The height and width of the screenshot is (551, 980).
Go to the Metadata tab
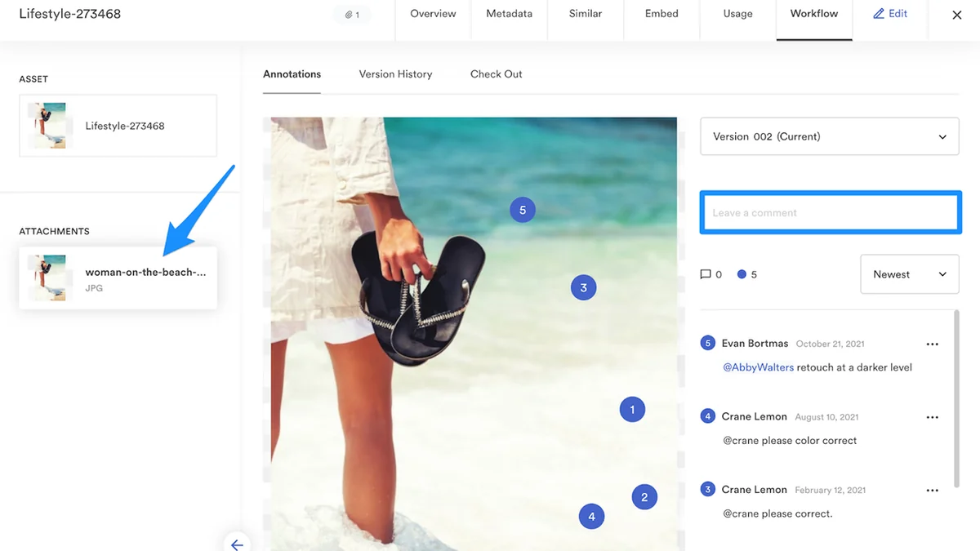[x=509, y=14]
